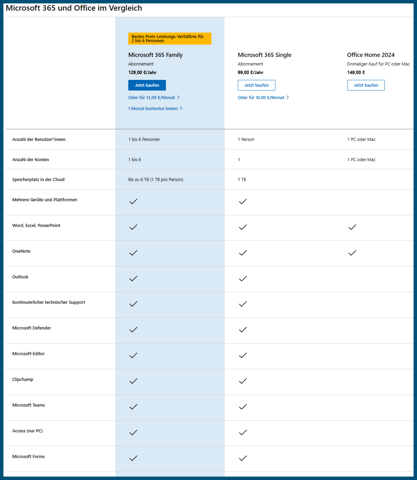This screenshot has width=417, height=480.
Task: Click the 1 Person cell
Action: pos(246,139)
